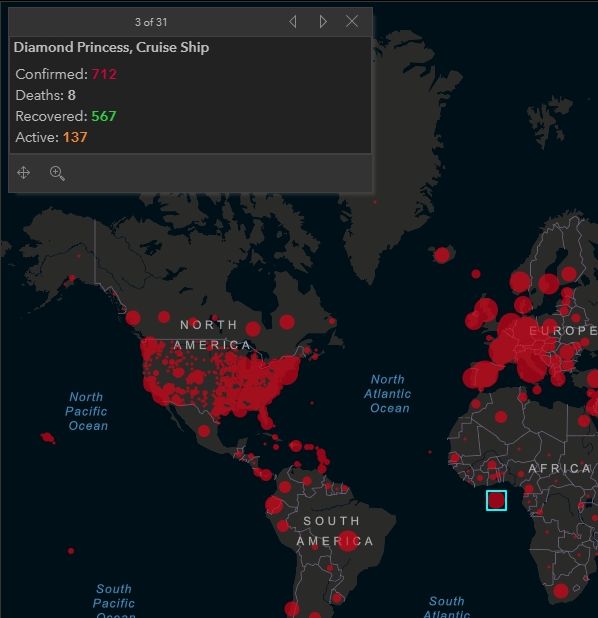Screen dimensions: 598x618
Task: Click the Mexico red case circle
Action: 204,431
